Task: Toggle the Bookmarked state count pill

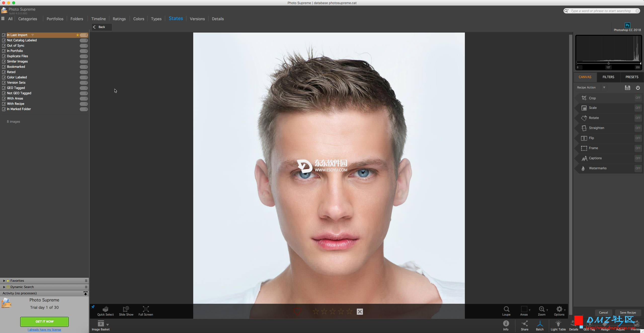Action: point(84,67)
